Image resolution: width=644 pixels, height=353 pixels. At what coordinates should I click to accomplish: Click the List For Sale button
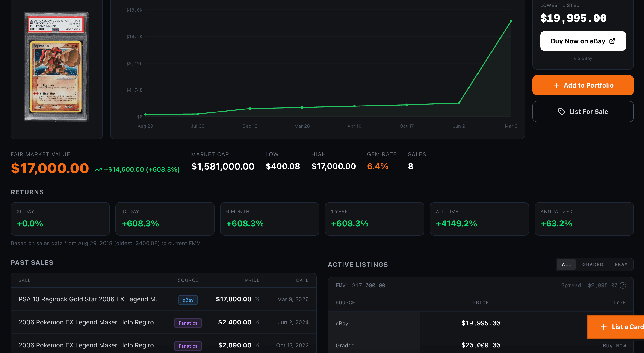coord(583,112)
